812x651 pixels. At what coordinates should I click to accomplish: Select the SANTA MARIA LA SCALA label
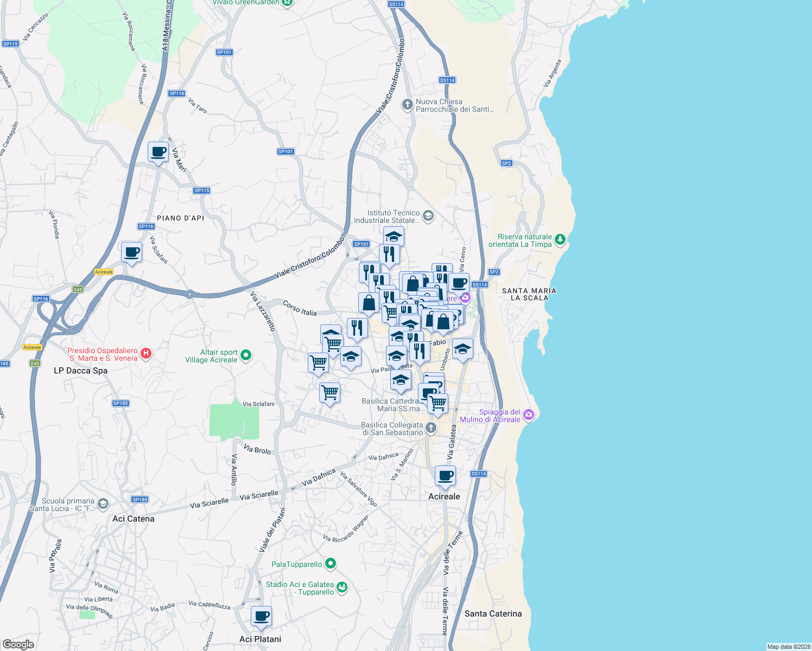tap(529, 294)
